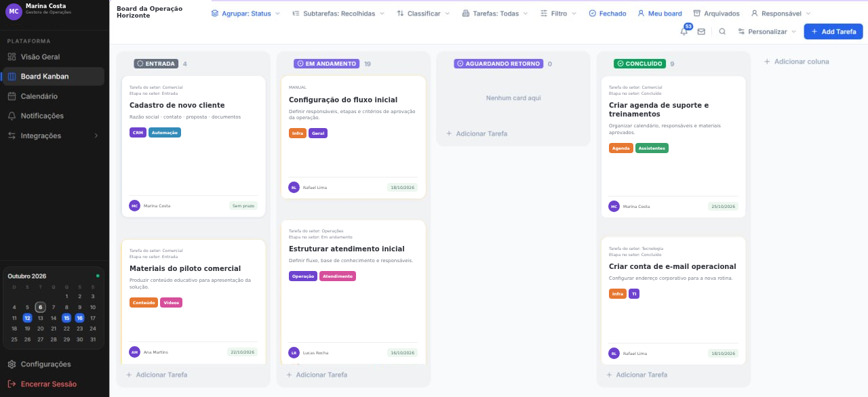Click Marina Costa avatar on Criar agenda card
This screenshot has width=868, height=397.
point(614,206)
